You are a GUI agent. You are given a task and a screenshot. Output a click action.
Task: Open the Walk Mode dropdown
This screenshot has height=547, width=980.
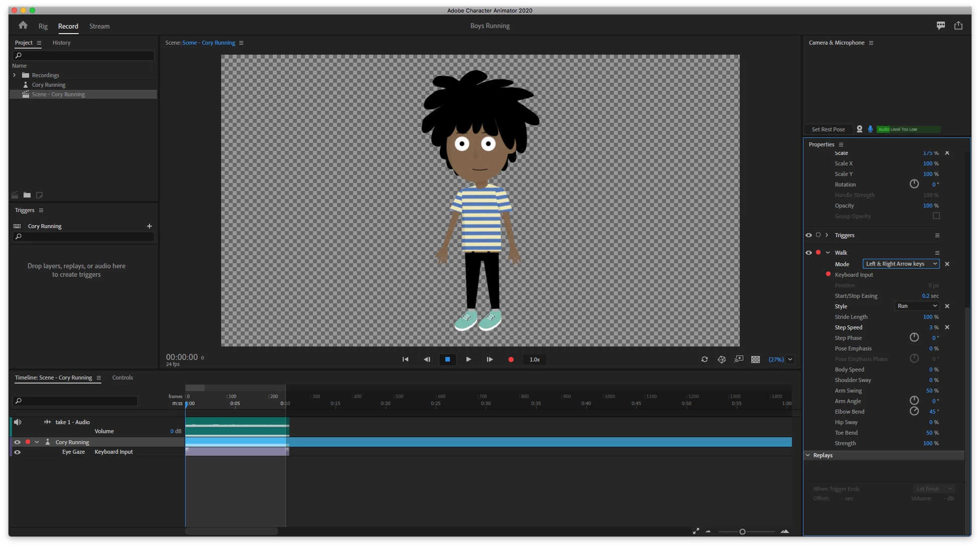pos(901,264)
